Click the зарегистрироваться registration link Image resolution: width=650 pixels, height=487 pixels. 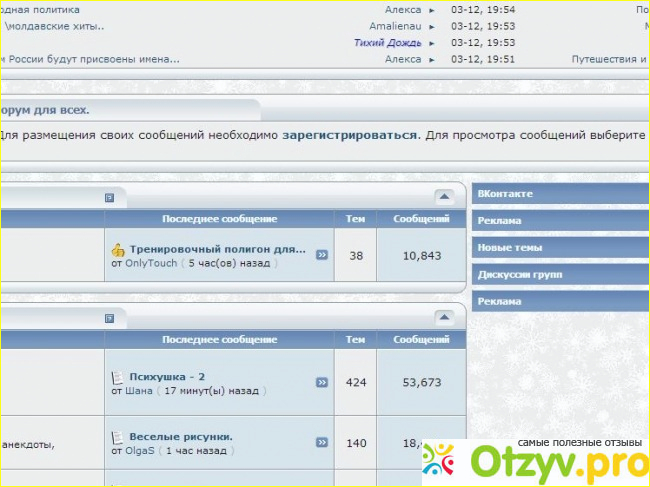click(349, 134)
